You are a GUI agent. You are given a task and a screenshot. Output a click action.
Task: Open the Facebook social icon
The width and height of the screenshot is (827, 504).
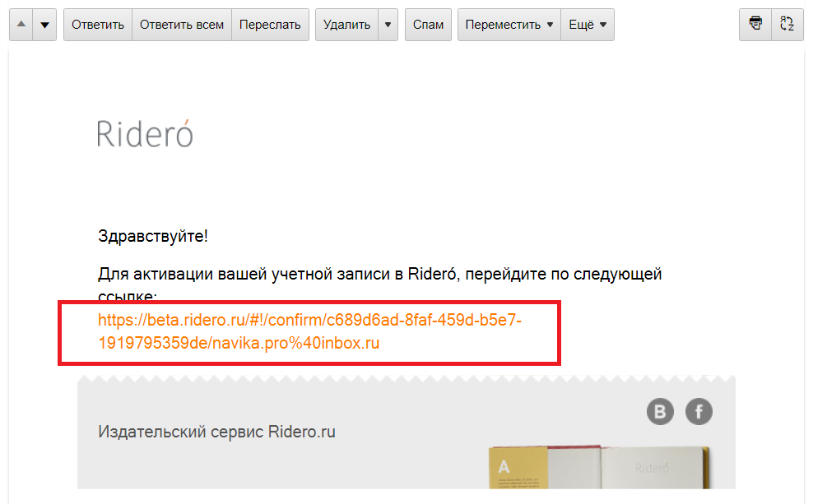click(x=699, y=411)
